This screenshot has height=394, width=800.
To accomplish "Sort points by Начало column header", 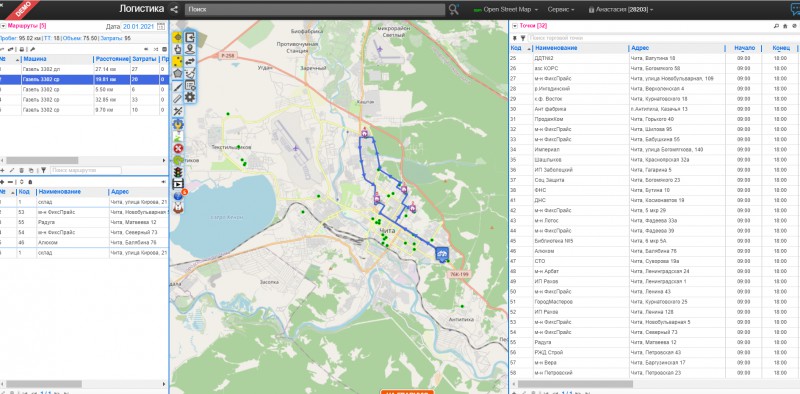I will (x=744, y=48).
